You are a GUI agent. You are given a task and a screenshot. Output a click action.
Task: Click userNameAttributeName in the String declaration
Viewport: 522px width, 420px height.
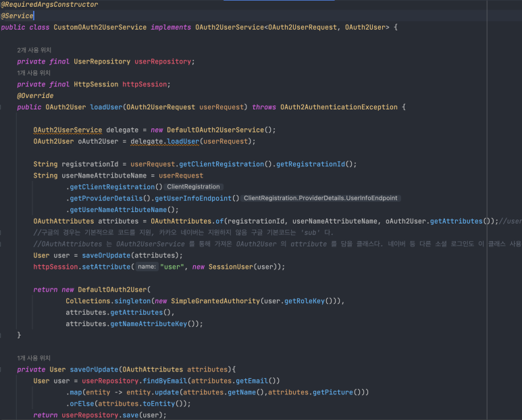[x=104, y=176]
